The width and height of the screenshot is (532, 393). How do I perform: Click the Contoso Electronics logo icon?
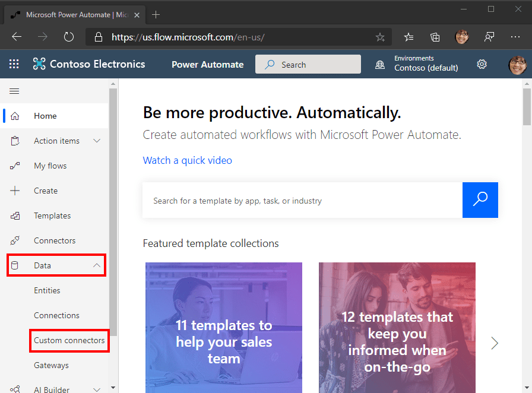(x=39, y=64)
